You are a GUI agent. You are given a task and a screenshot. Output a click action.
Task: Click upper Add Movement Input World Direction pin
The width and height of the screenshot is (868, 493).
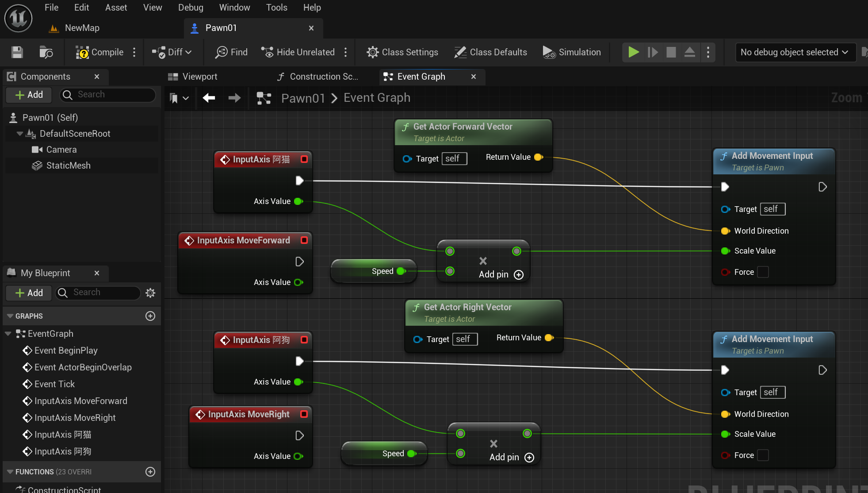tap(725, 231)
